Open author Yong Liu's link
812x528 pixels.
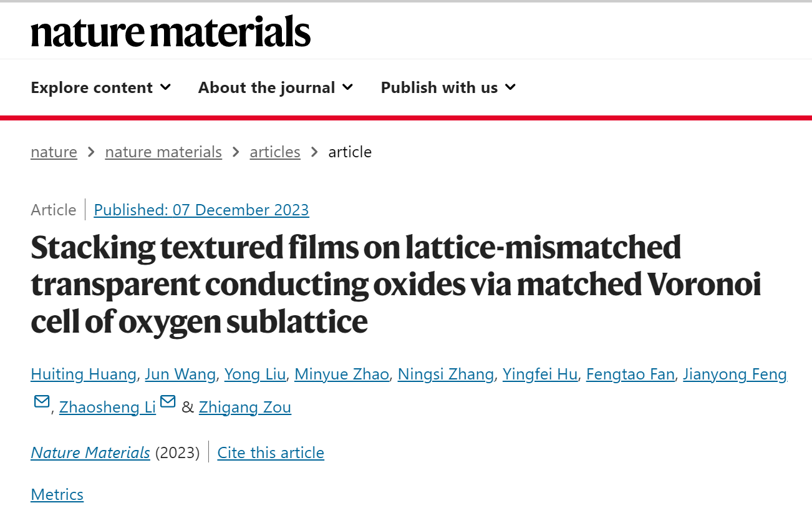[255, 374]
